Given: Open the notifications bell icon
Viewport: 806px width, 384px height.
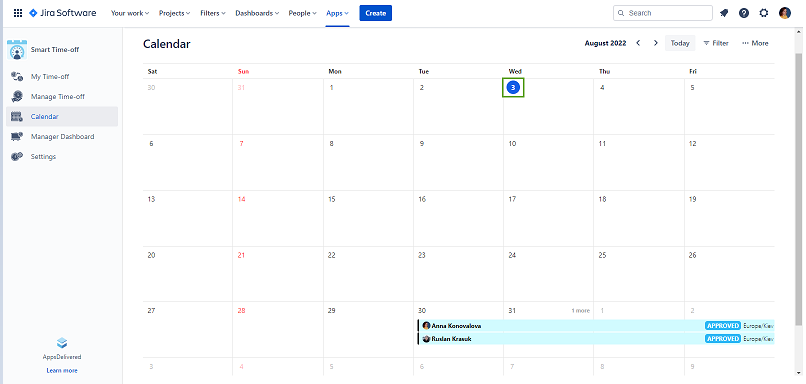Looking at the screenshot, I should (724, 13).
